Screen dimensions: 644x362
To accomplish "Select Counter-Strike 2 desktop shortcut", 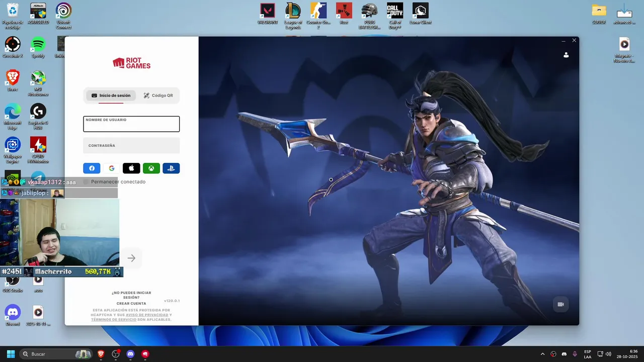I will pos(318,16).
